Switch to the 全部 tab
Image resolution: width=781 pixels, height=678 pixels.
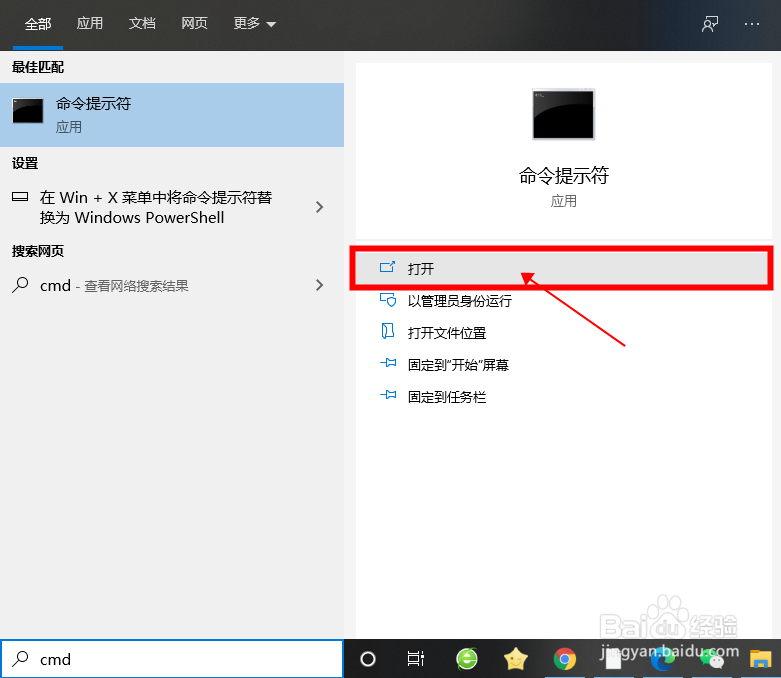[38, 23]
